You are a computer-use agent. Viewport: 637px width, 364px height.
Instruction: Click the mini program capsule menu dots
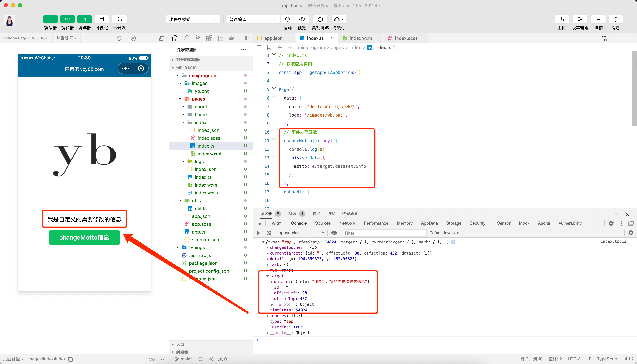125,68
